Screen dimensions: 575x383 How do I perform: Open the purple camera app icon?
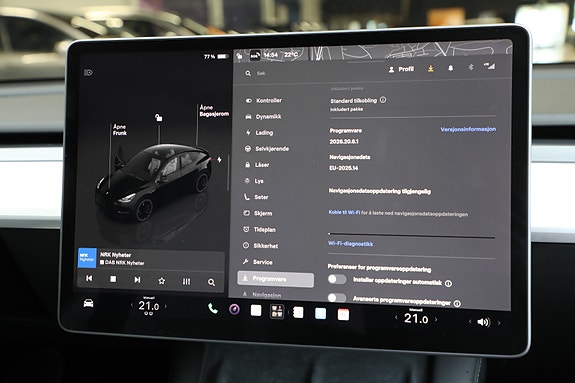[x=234, y=310]
